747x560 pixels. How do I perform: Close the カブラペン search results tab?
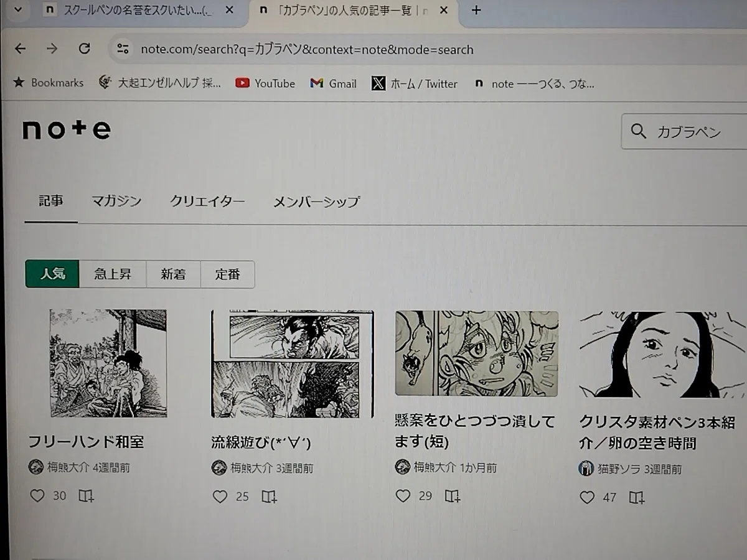click(444, 10)
